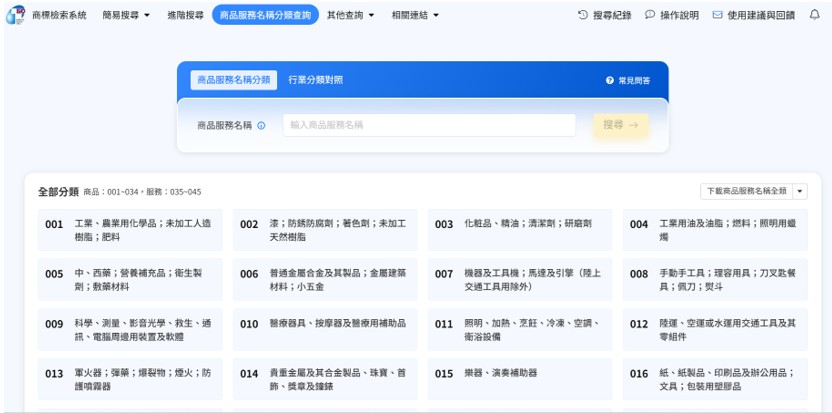Click the 常見問答 question mark icon
Screen dimensions: 832x413
[x=609, y=80]
